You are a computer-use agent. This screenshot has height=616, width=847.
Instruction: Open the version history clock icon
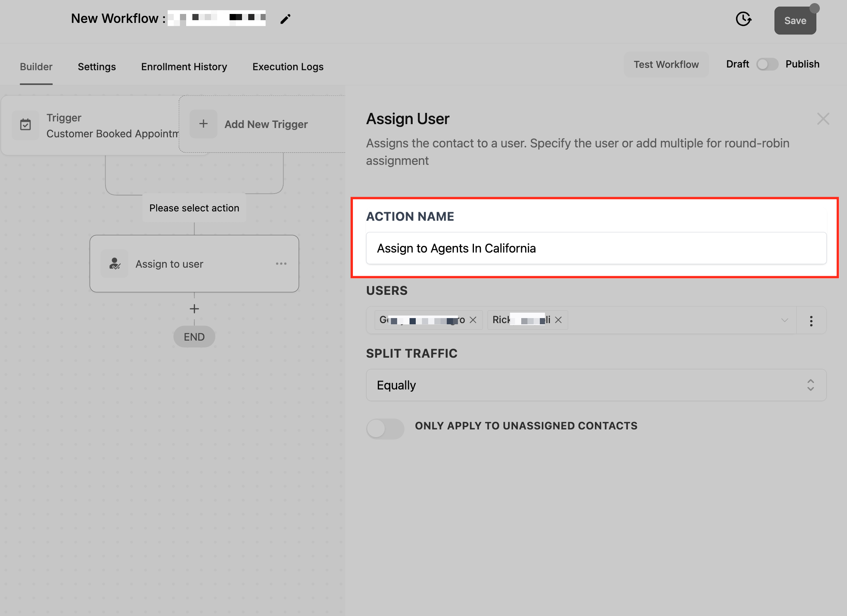[x=743, y=19]
